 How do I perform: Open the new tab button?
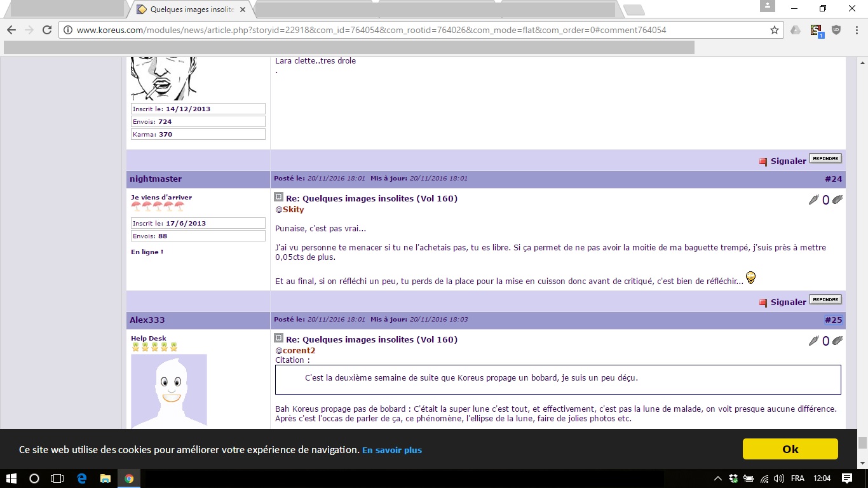(x=634, y=10)
